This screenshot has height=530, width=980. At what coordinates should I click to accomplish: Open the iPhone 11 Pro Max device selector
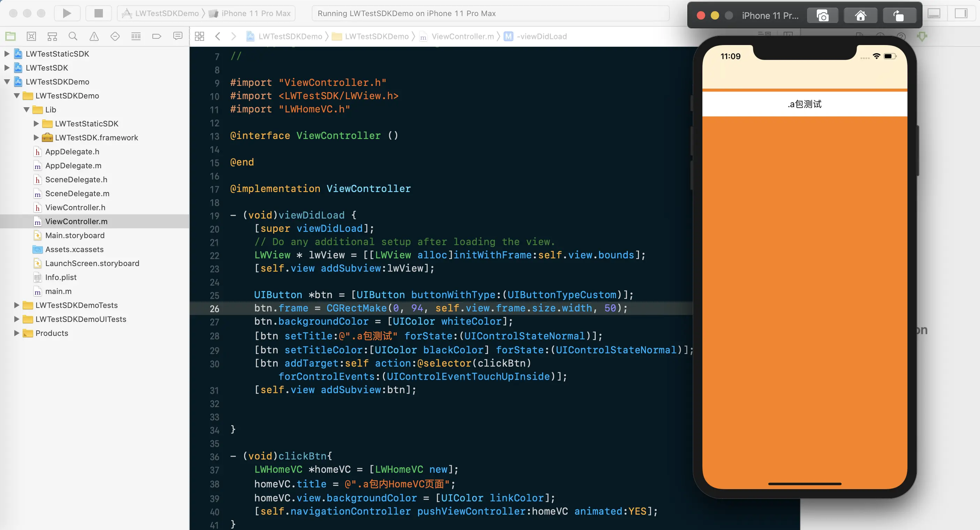(255, 13)
